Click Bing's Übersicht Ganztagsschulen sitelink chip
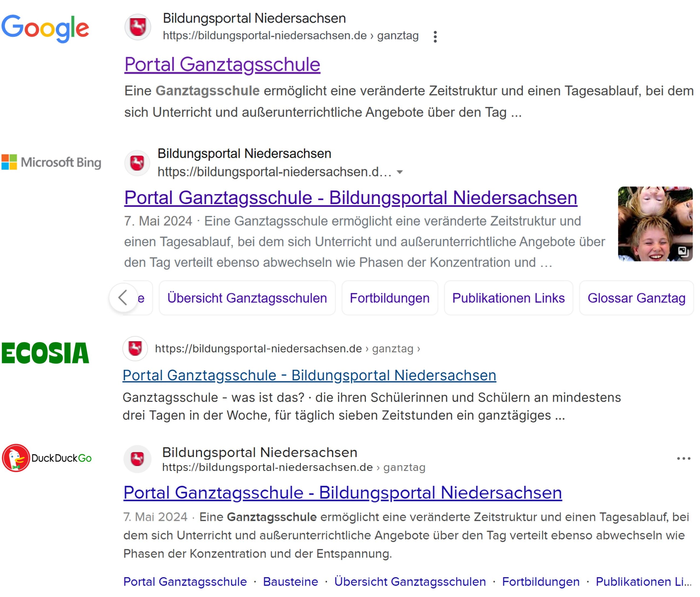The height and width of the screenshot is (597, 700). pyautogui.click(x=247, y=298)
